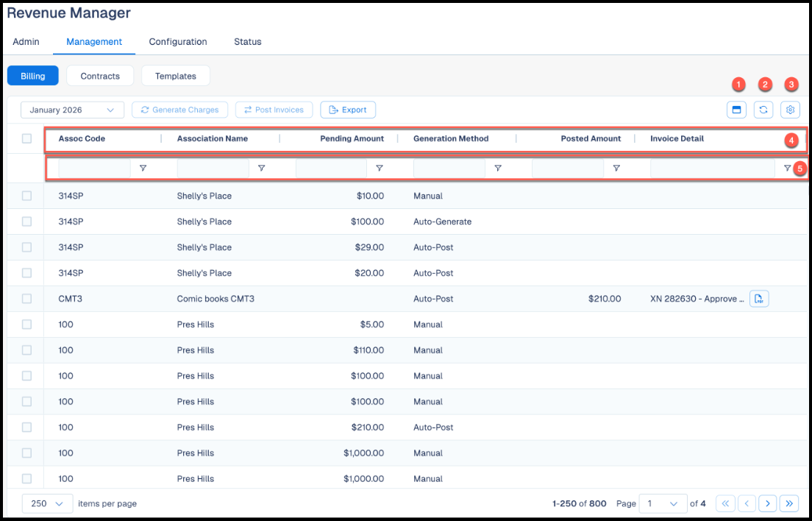The image size is (812, 521).
Task: Select the Contracts sub-tab
Action: [101, 76]
